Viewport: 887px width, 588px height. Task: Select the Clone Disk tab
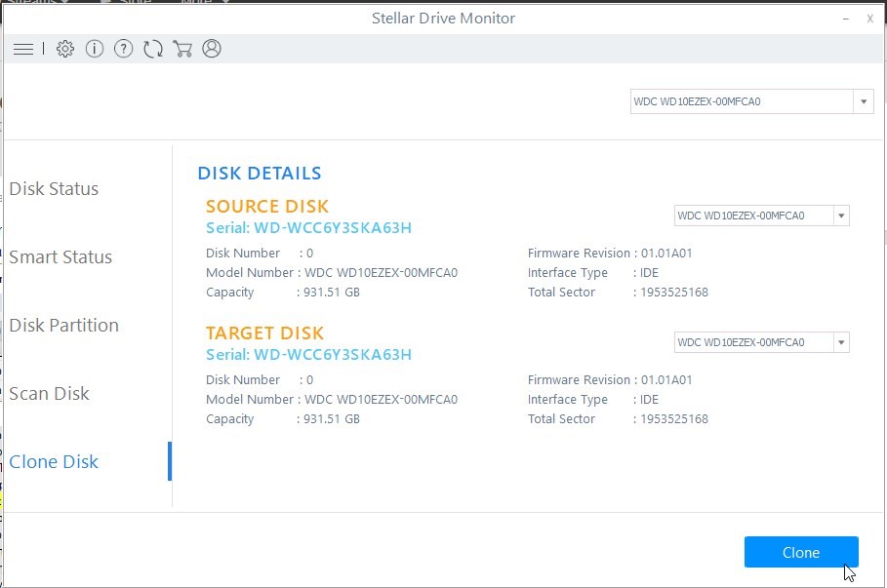coord(54,462)
